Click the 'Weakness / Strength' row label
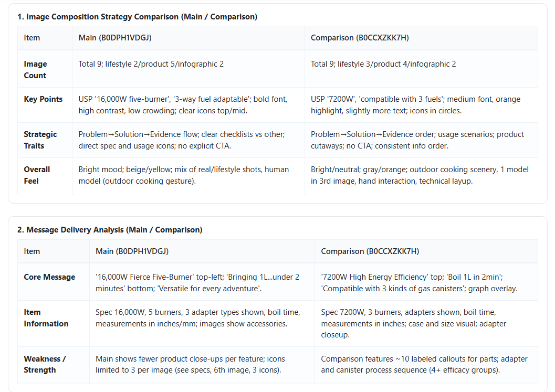 [x=45, y=365]
